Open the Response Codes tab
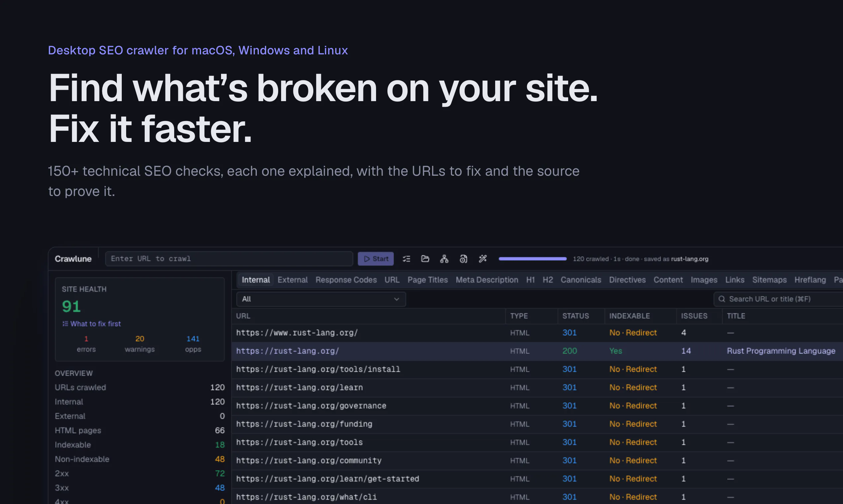The width and height of the screenshot is (843, 504). pos(346,280)
